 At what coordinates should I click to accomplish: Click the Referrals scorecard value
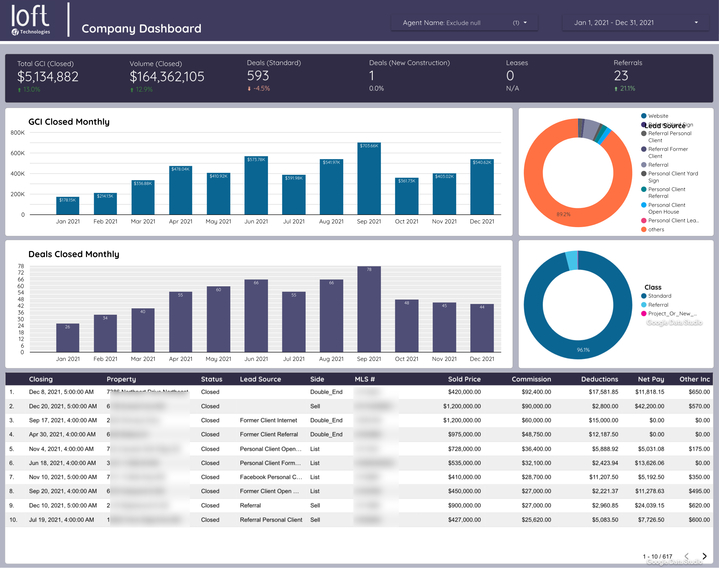coord(621,75)
